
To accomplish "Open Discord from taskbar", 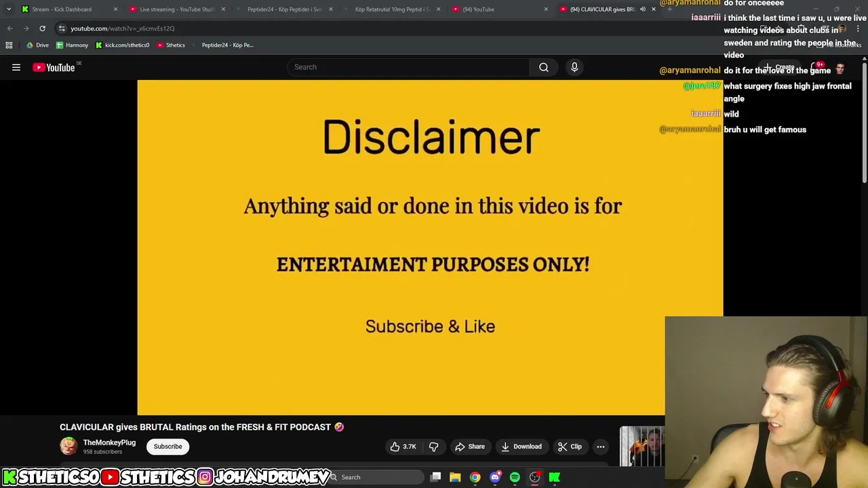I will coord(495,477).
